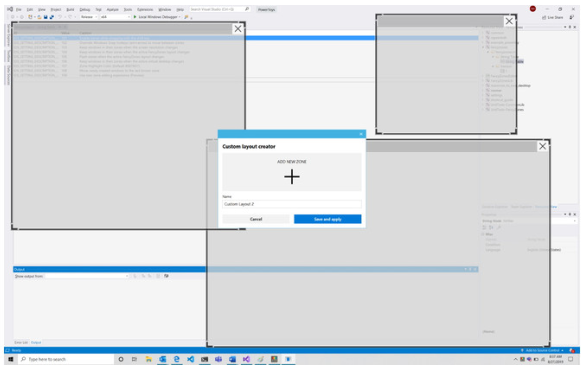The image size is (585, 370).
Task: Open the Edit menu
Action: 30,9
